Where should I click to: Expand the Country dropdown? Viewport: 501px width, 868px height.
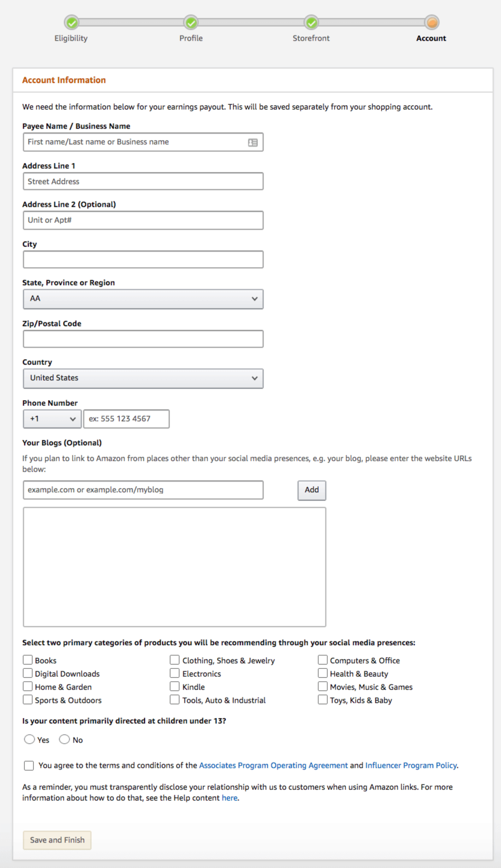143,378
